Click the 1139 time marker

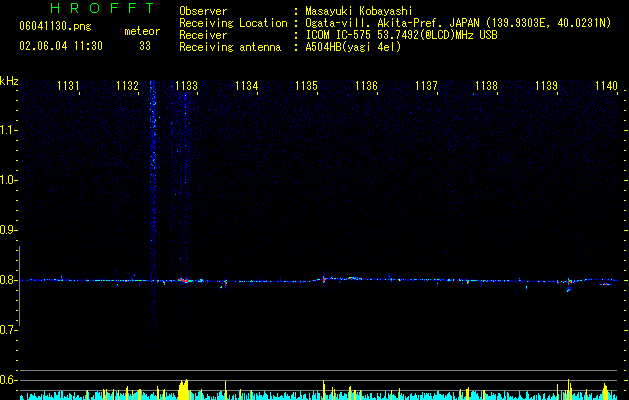546,86
